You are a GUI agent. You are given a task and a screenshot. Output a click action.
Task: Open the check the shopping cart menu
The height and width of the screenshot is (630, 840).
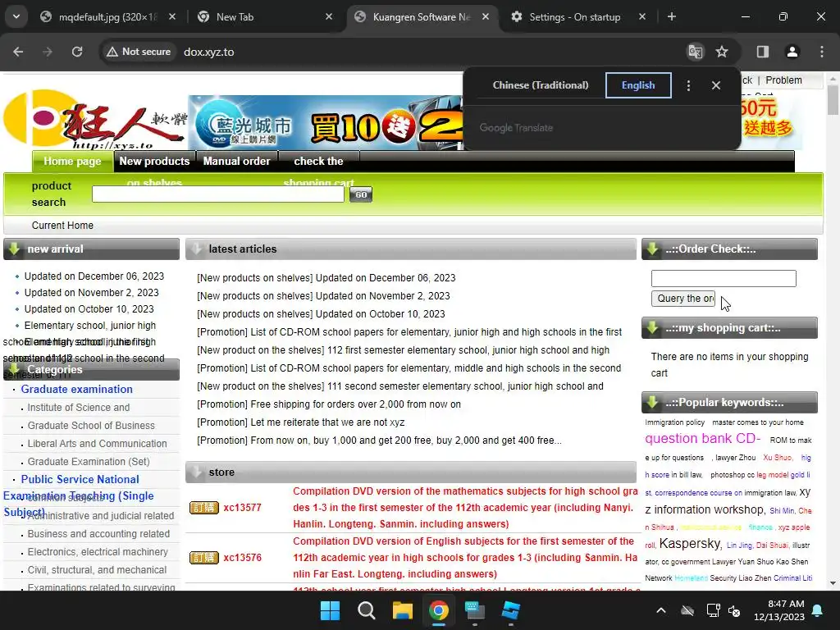319,162
